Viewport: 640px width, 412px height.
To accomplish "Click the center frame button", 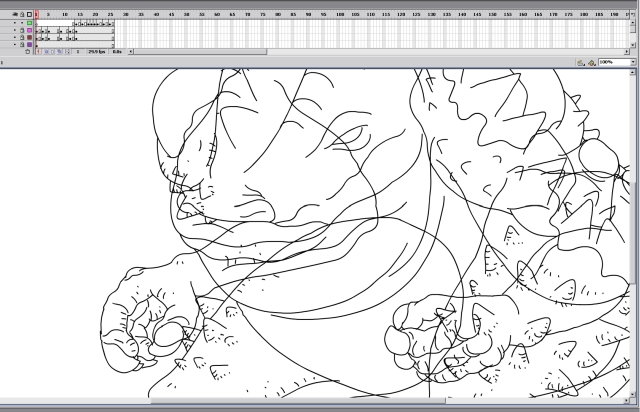I will (40, 51).
